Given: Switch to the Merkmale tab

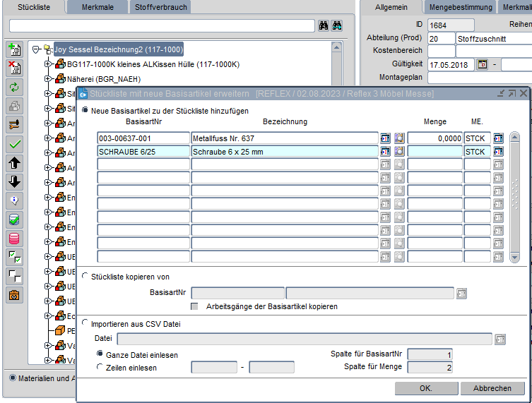Looking at the screenshot, I should (97, 7).
